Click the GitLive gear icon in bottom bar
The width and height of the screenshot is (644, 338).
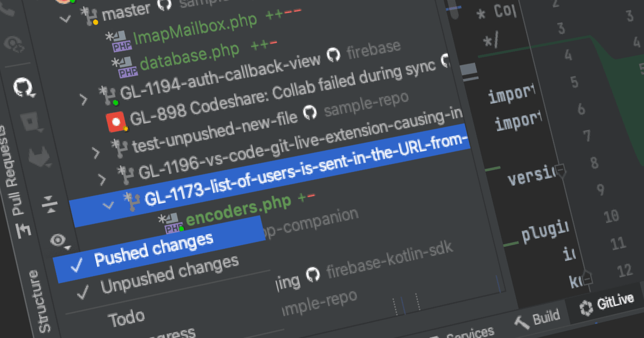[586, 308]
